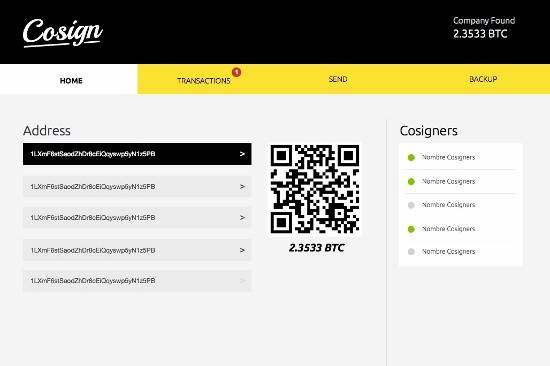Click the second cosigner's green status dot

click(x=411, y=181)
